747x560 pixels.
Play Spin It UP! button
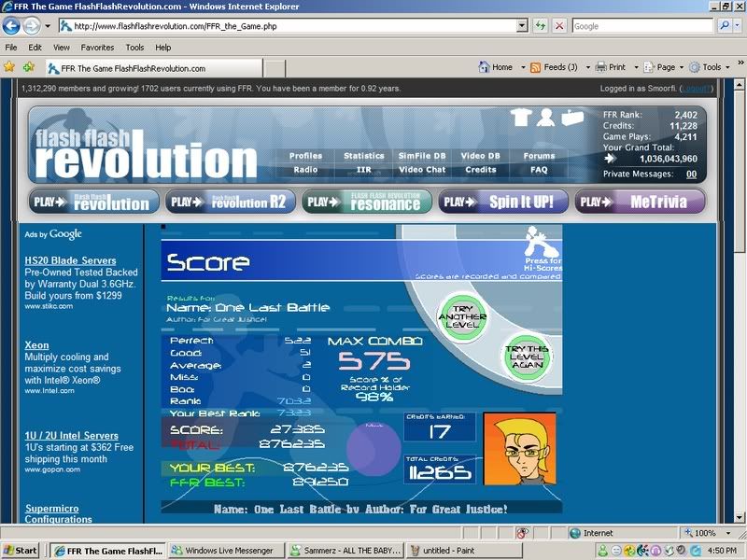503,202
